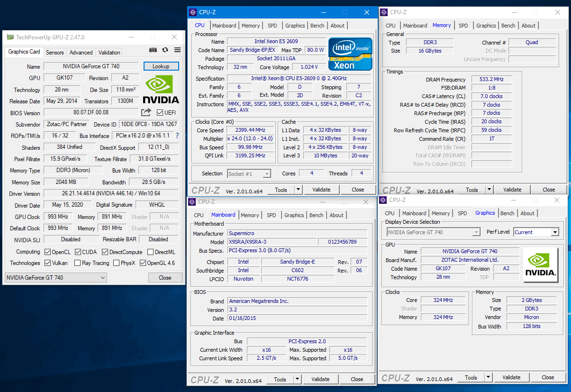
Task: Click title icon of CPU-Z processor window
Action: 193,12
